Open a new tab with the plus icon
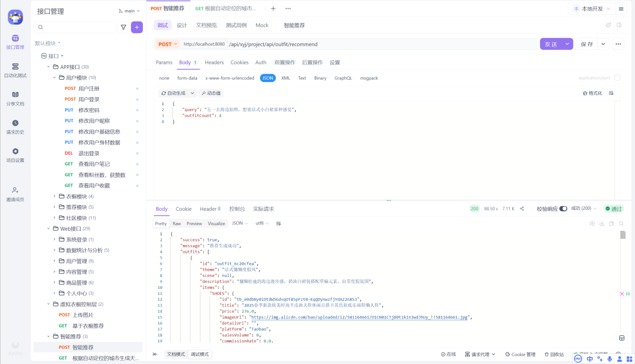Image resolution: width=635 pixels, height=364 pixels. [273, 9]
